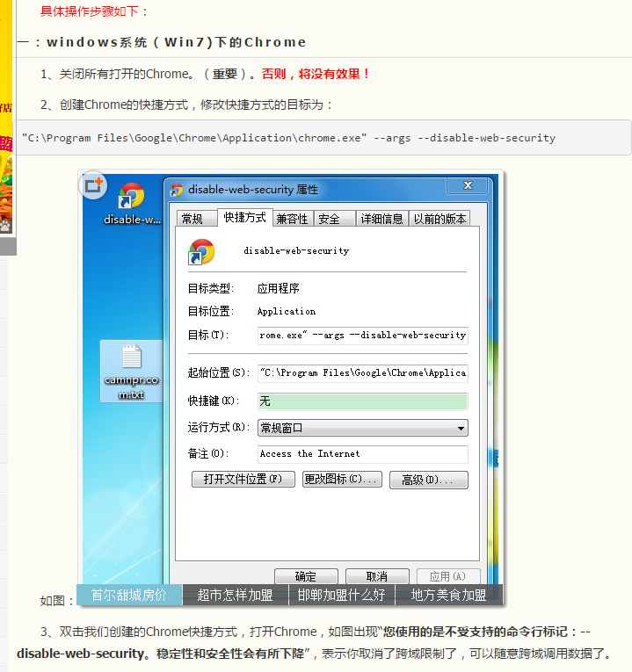Click the disable-web-security name in dialog
Viewport: 632px width, 672px height.
296,250
